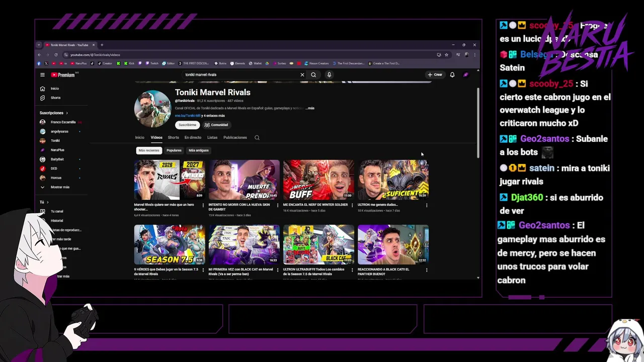Open options menu for Gambit skin video
Viewport: 644px width, 362px height.
click(278, 205)
